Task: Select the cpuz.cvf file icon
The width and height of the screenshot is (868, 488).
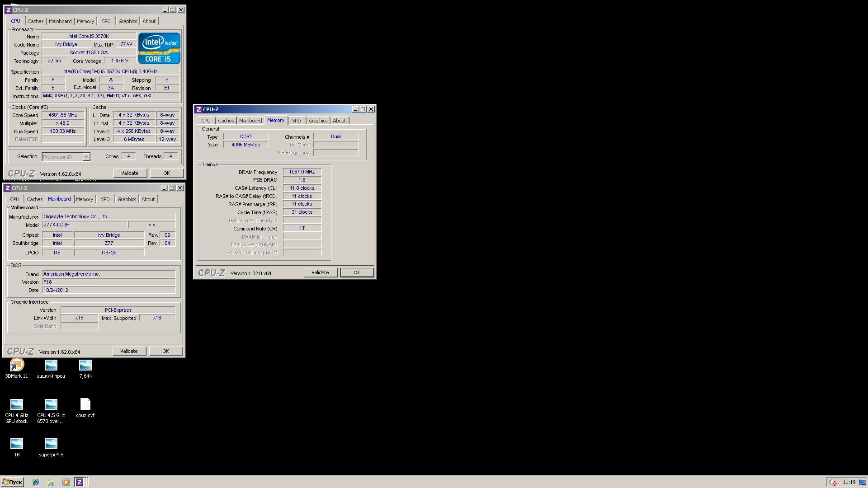Action: [85, 407]
